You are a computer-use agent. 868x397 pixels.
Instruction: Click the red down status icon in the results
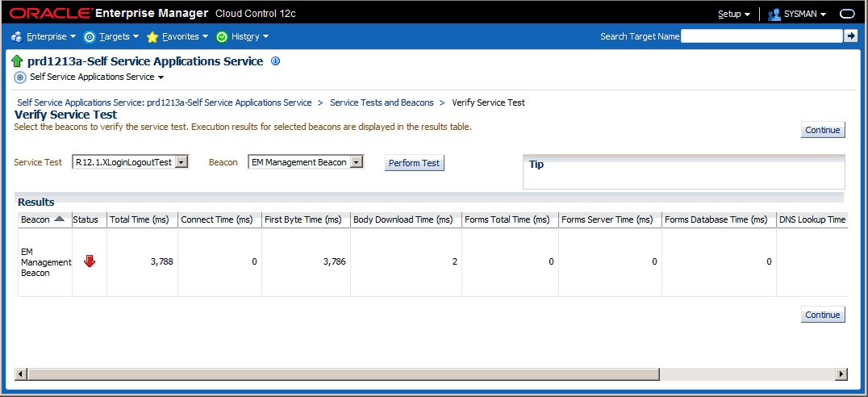point(90,262)
